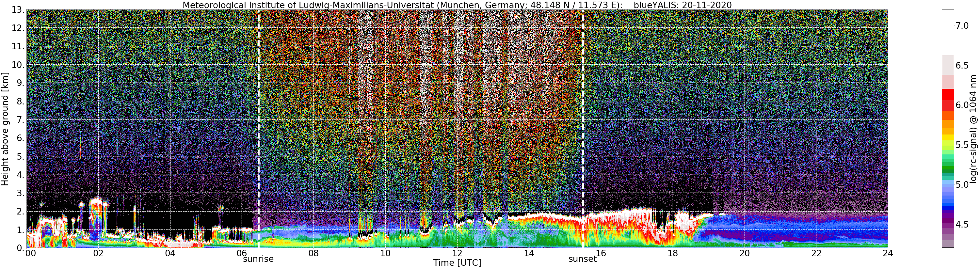This screenshot has height=269, width=980.
Task: Click the y-axis tick label '3.'
Action: (x=21, y=193)
